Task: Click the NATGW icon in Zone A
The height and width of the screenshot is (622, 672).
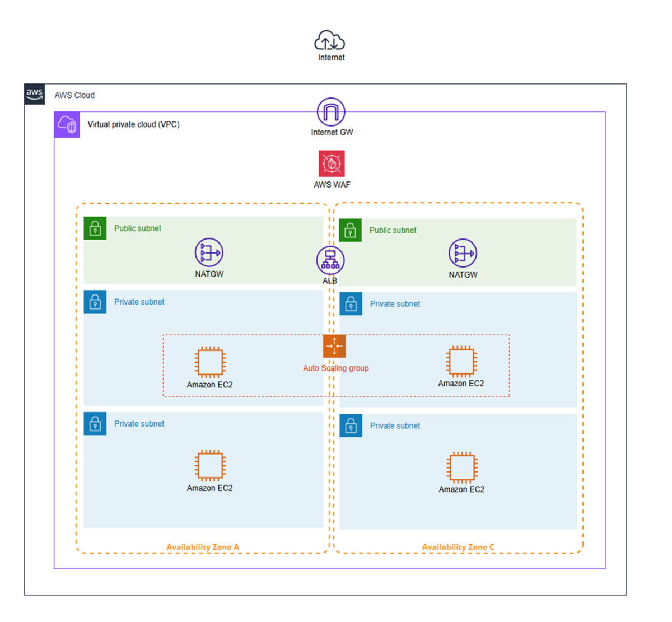Action: (x=209, y=252)
